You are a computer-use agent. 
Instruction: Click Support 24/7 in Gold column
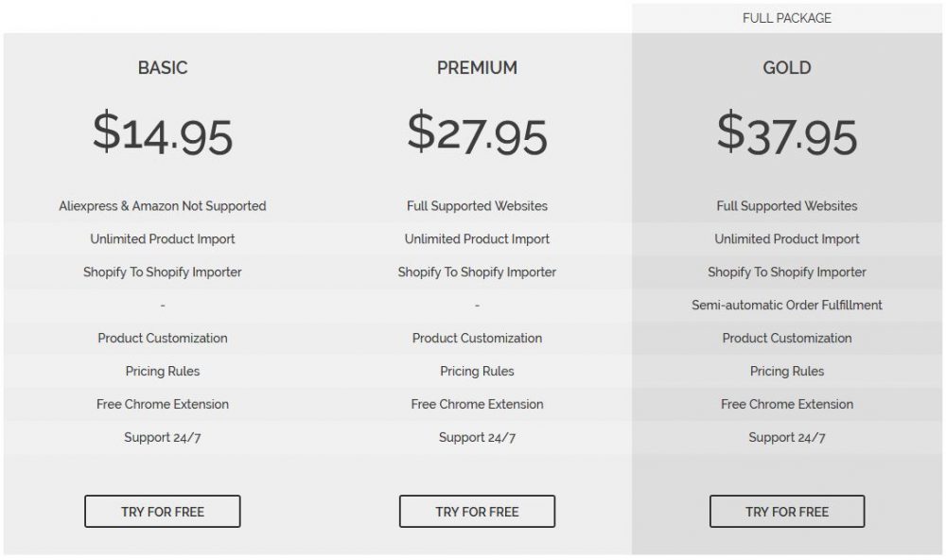[x=787, y=438]
